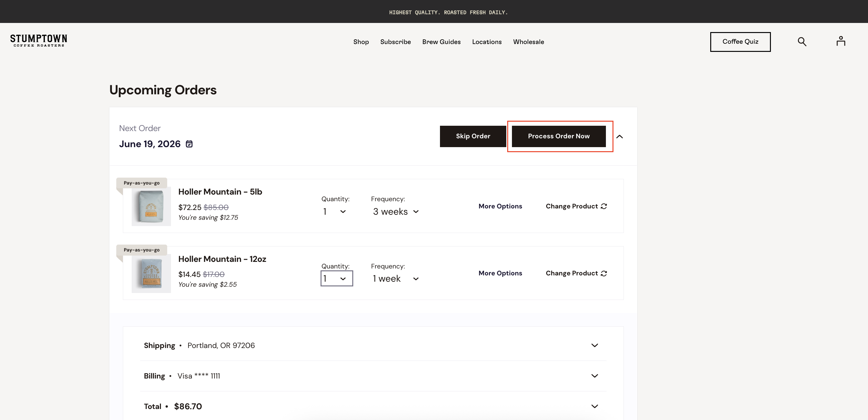The height and width of the screenshot is (420, 868).
Task: Click Process Order Now button
Action: tap(559, 136)
